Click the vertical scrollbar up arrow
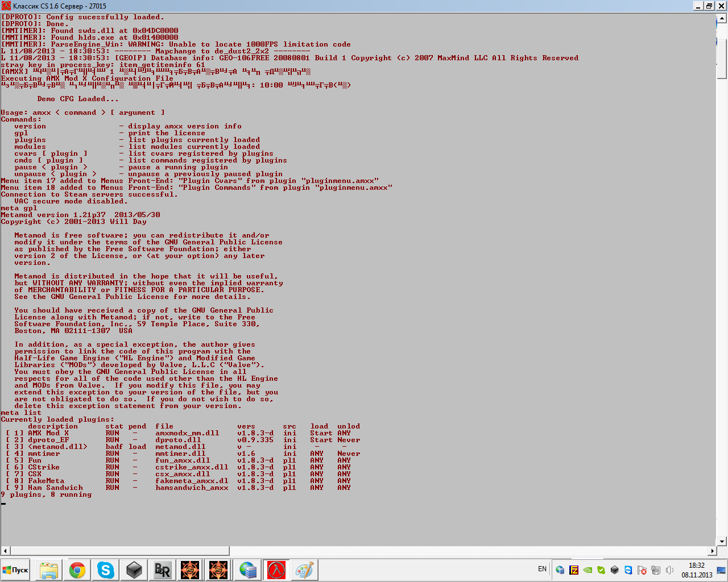Viewport: 728px width, 582px height. [x=722, y=19]
